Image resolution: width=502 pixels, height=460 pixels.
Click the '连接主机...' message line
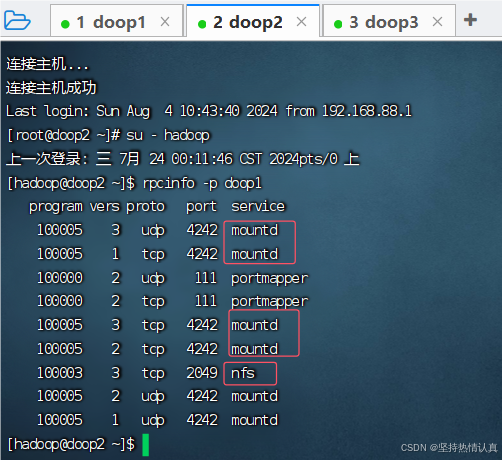coord(47,64)
